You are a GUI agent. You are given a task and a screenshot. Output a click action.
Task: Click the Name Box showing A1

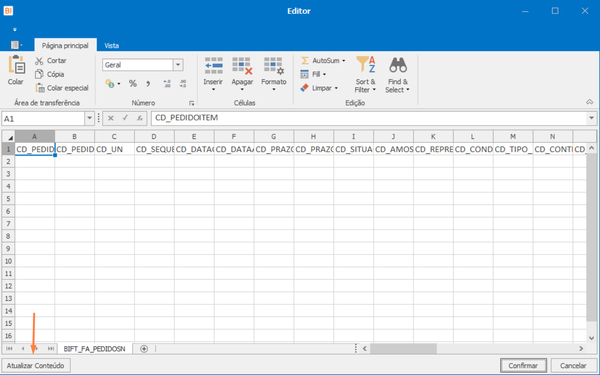pyautogui.click(x=43, y=118)
